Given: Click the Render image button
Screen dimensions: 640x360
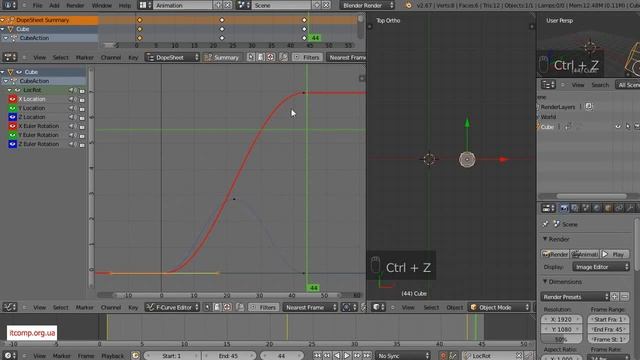Looking at the screenshot, I should (555, 254).
